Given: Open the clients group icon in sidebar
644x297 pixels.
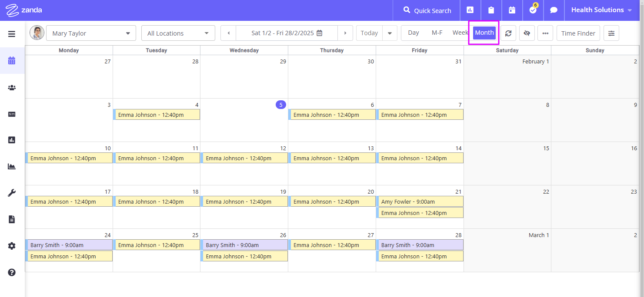Looking at the screenshot, I should (x=12, y=88).
